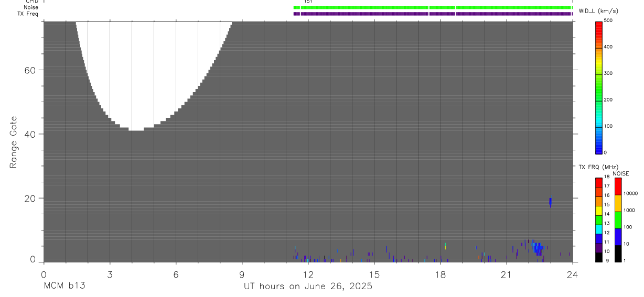
Task: Click the x-axis tick label "3"
Action: (x=110, y=274)
